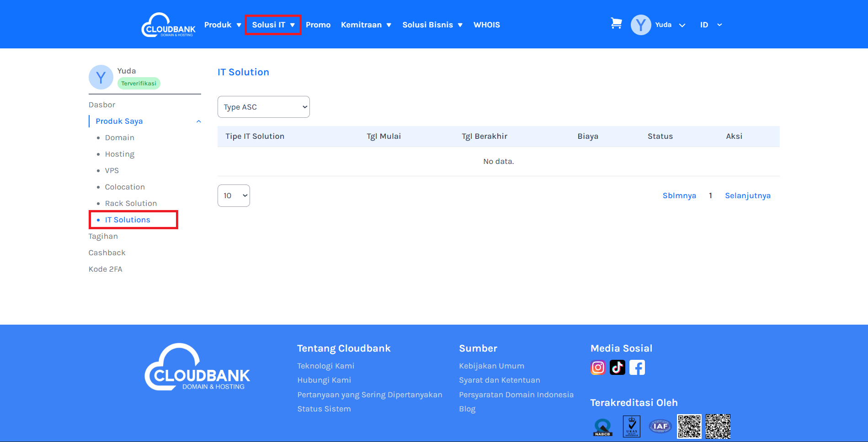Go to next page via Selanjutnya

click(747, 195)
